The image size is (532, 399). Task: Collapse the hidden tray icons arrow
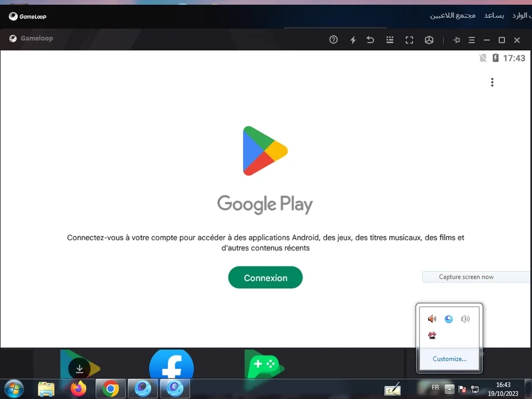[x=450, y=389]
